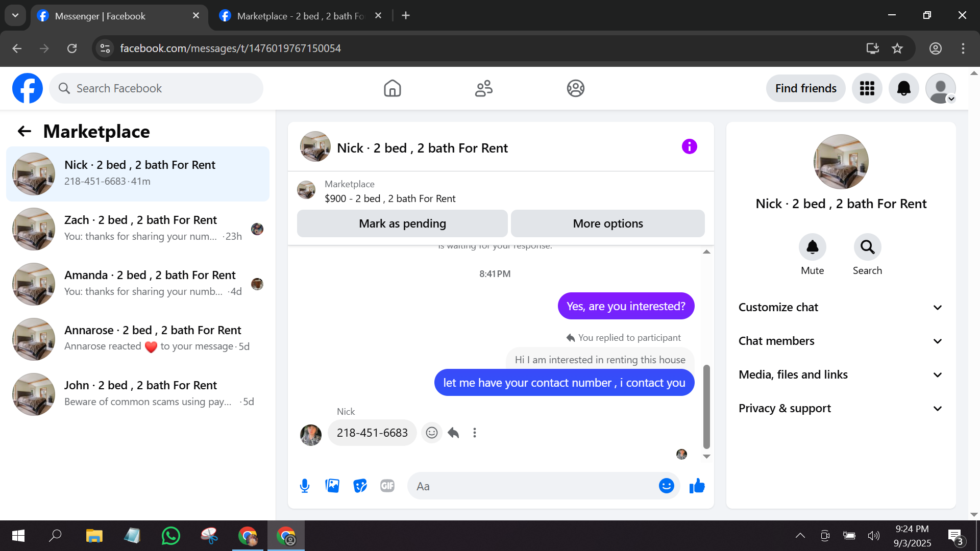Open the taskbar volume control
Image resolution: width=980 pixels, height=551 pixels.
(x=873, y=535)
